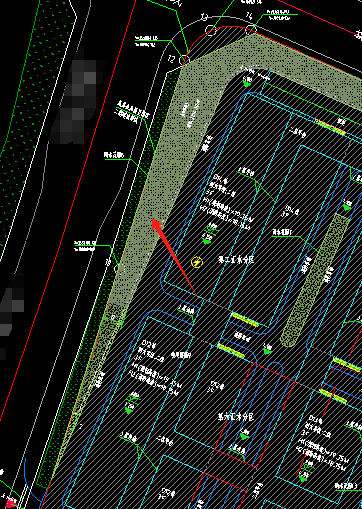The image size is (362, 509).
Task: Select the rounded green hatched median strip
Action: coord(316,280)
